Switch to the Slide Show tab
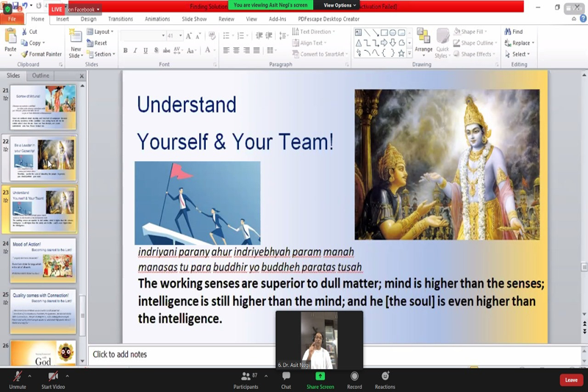This screenshot has height=392, width=588. click(x=194, y=19)
